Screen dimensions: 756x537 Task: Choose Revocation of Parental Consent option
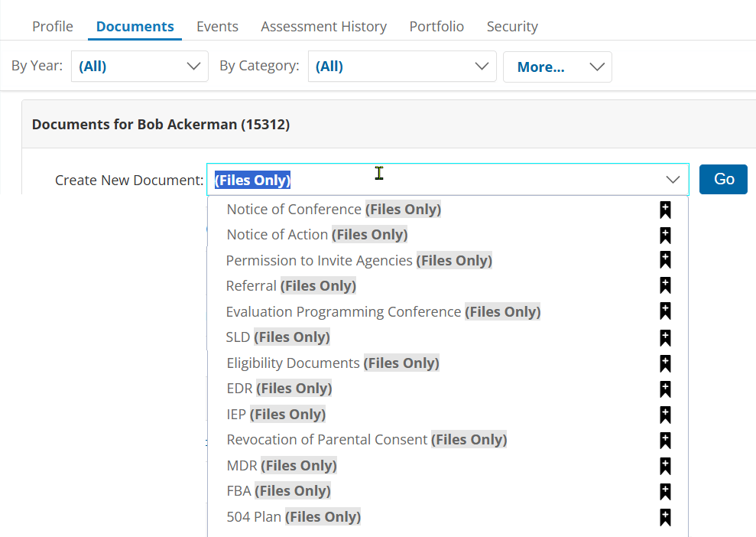tap(366, 440)
